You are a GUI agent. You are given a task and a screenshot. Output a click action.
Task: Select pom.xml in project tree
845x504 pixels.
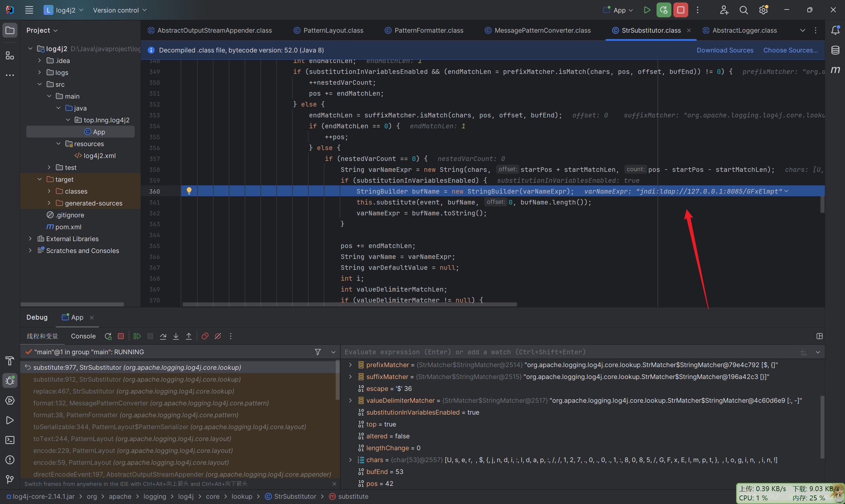click(64, 227)
